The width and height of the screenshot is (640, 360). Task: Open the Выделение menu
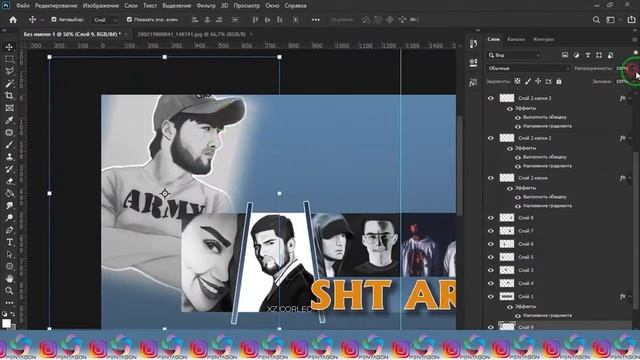coord(176,6)
